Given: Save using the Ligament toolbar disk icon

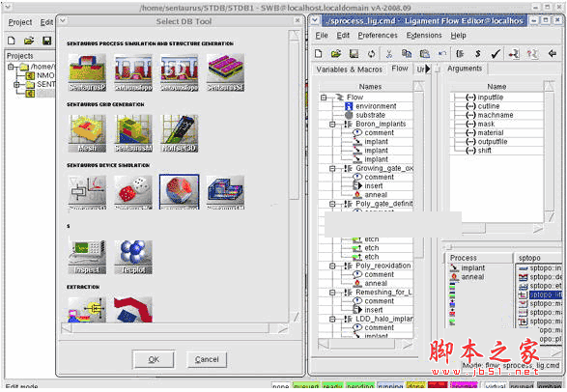Looking at the screenshot, I should click(354, 54).
